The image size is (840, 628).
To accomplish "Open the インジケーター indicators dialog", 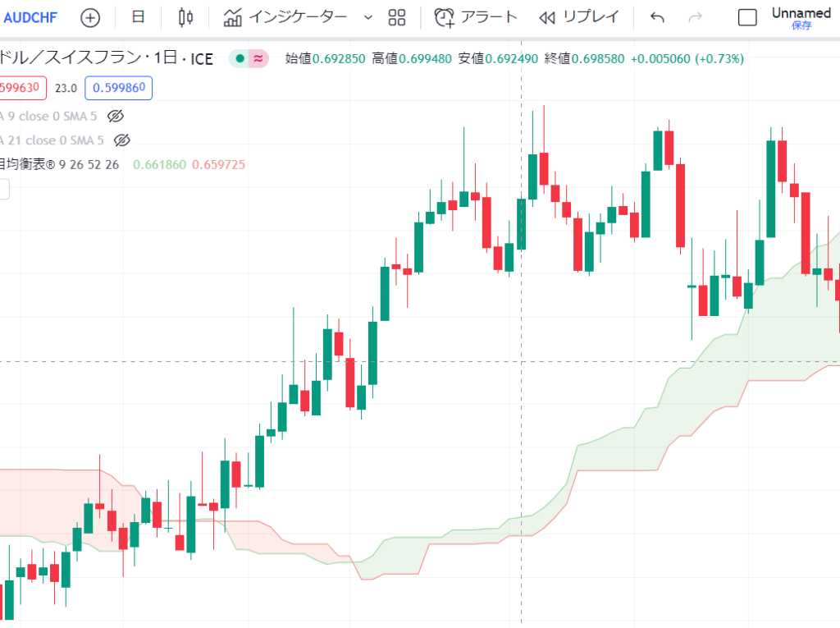I will coord(285,18).
